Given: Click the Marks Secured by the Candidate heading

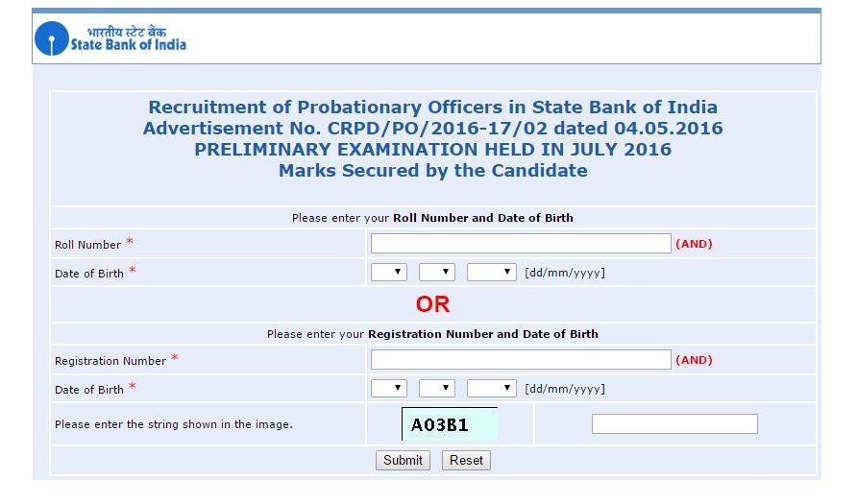Looking at the screenshot, I should 433,170.
